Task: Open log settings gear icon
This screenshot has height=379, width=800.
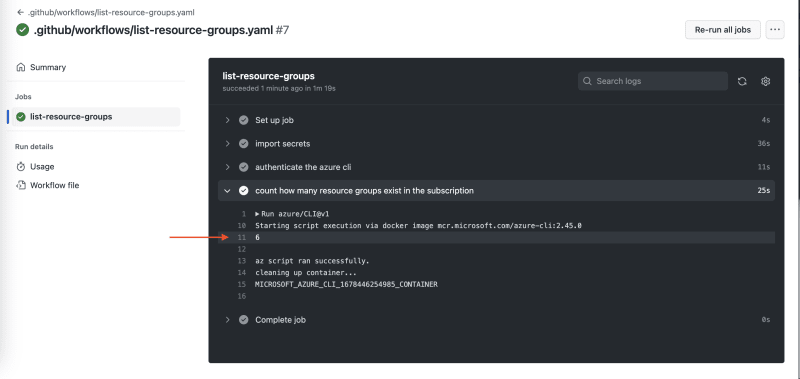Action: [x=765, y=81]
